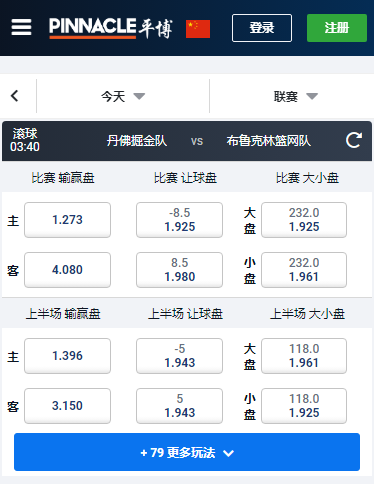Select under 232.0 at 1.961
The width and height of the screenshot is (374, 484).
coord(304,270)
